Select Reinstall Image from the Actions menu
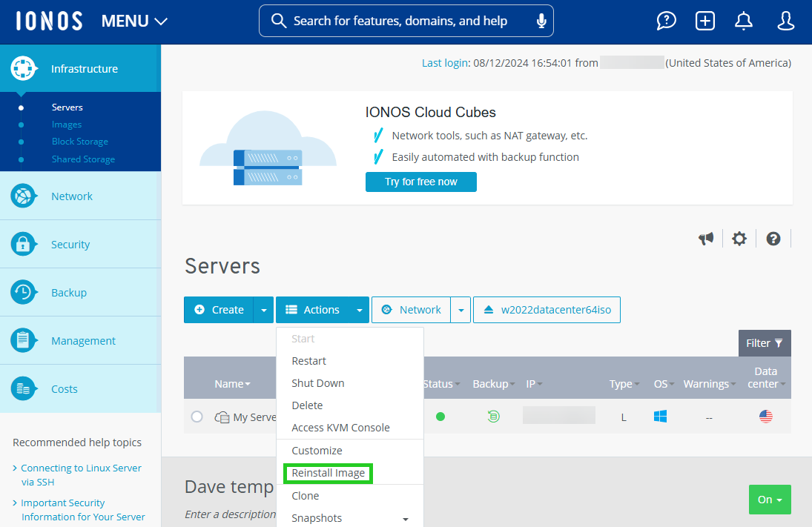812x527 pixels. point(328,473)
